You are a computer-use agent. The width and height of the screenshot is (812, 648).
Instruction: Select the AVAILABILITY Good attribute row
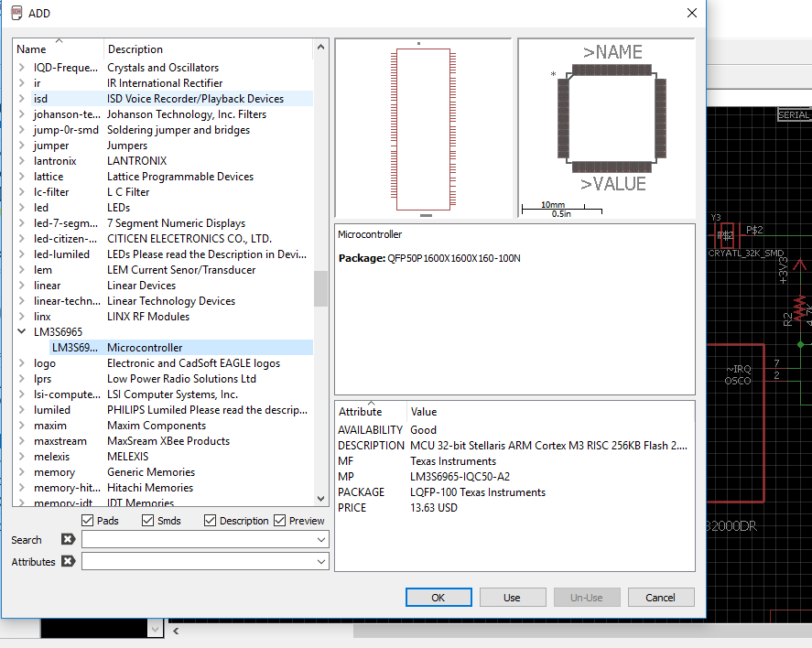pos(514,429)
